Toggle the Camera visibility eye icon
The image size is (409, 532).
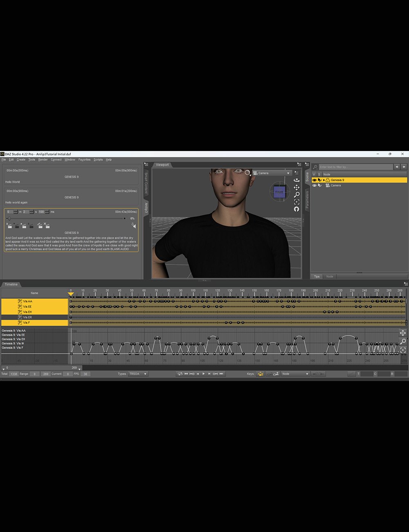(x=314, y=185)
